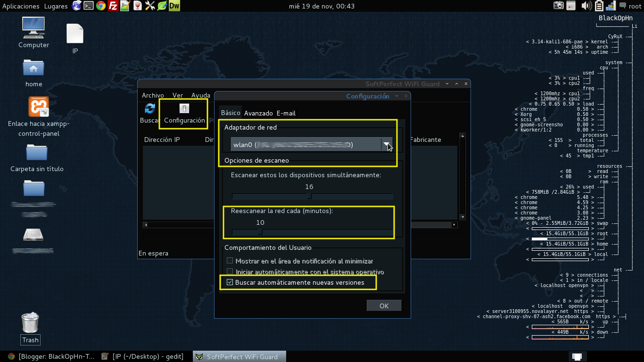Screen dimensions: 644x362
Task: Open FileZilla from the top panel
Action: [x=113, y=6]
